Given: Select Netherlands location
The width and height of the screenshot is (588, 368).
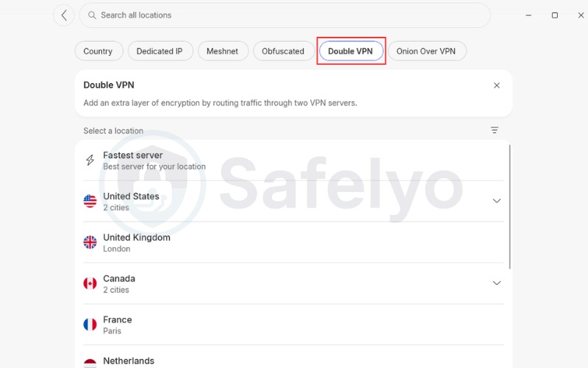Looking at the screenshot, I should tap(293, 357).
